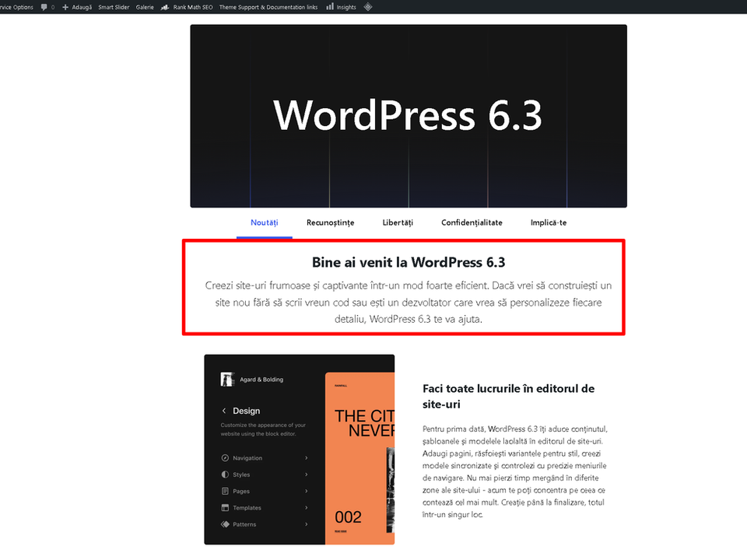This screenshot has height=560, width=747.
Task: Click the orange preview number 002
Action: 349,517
